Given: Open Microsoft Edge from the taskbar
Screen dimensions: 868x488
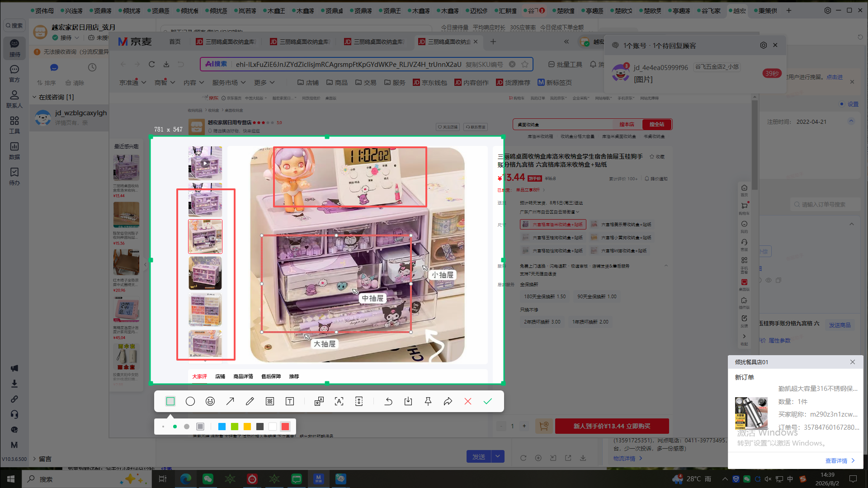Looking at the screenshot, I should (x=186, y=479).
